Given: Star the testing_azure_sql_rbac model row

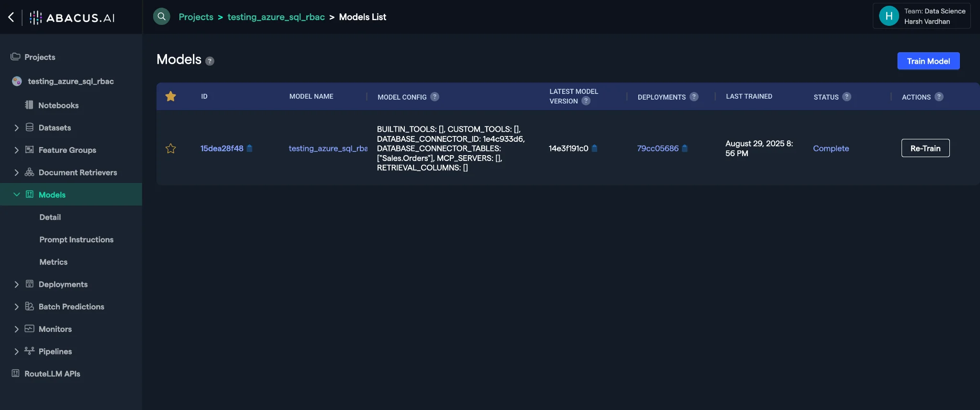Looking at the screenshot, I should [x=170, y=148].
